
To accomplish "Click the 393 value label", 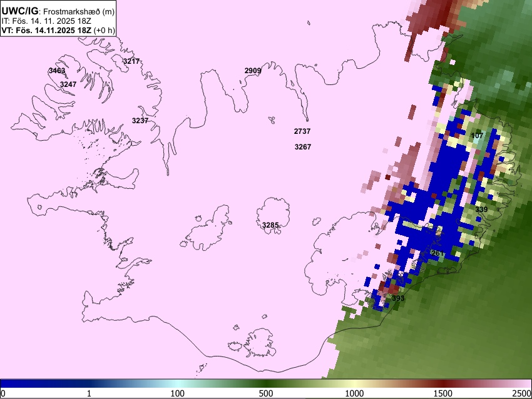I will coord(398,298).
